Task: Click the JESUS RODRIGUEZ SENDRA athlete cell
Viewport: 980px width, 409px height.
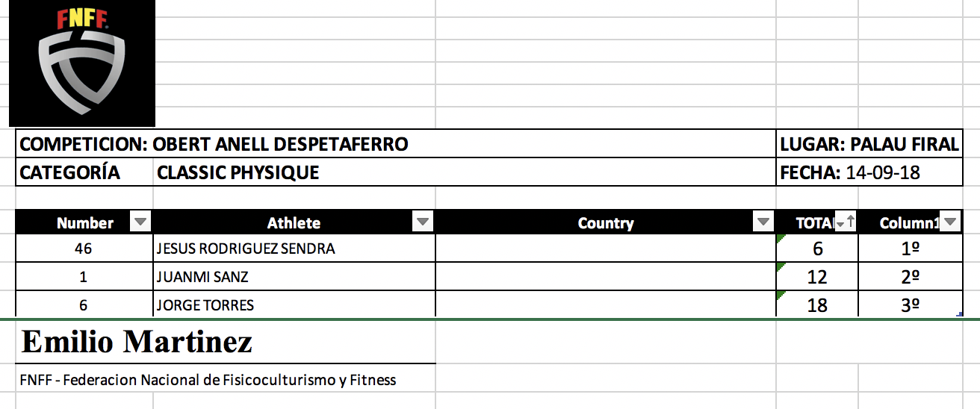Action: pos(246,249)
